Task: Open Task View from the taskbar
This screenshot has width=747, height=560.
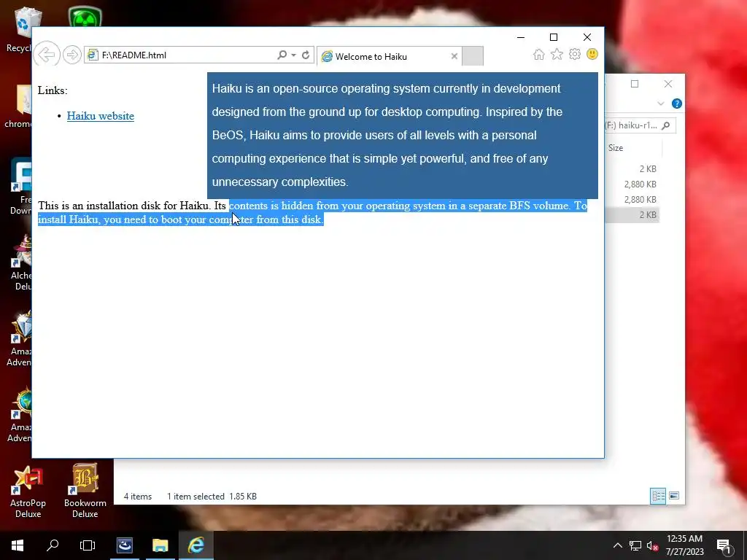Action: point(88,545)
